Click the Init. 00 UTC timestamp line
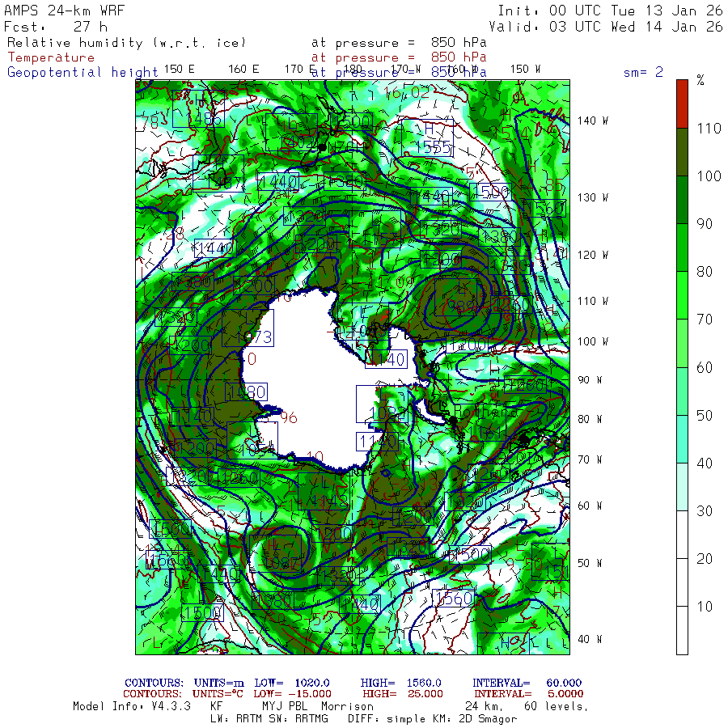The image size is (728, 728). (x=610, y=11)
